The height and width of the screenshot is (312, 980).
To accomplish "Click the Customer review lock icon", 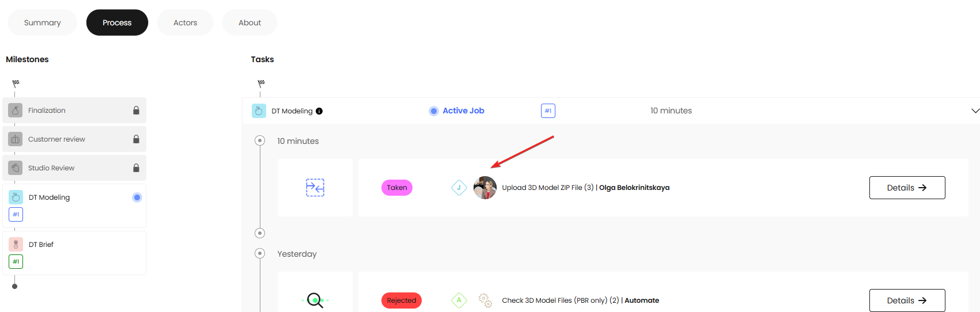I will pyautogui.click(x=136, y=139).
